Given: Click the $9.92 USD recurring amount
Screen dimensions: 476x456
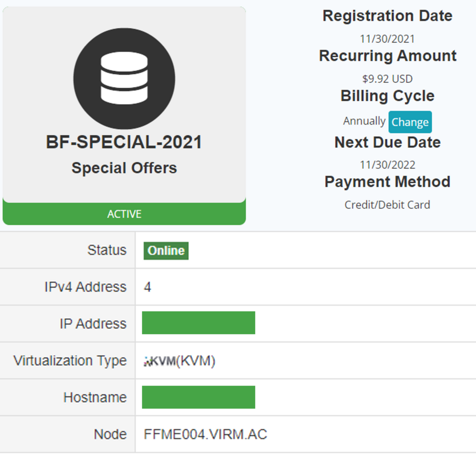Looking at the screenshot, I should pyautogui.click(x=387, y=79).
